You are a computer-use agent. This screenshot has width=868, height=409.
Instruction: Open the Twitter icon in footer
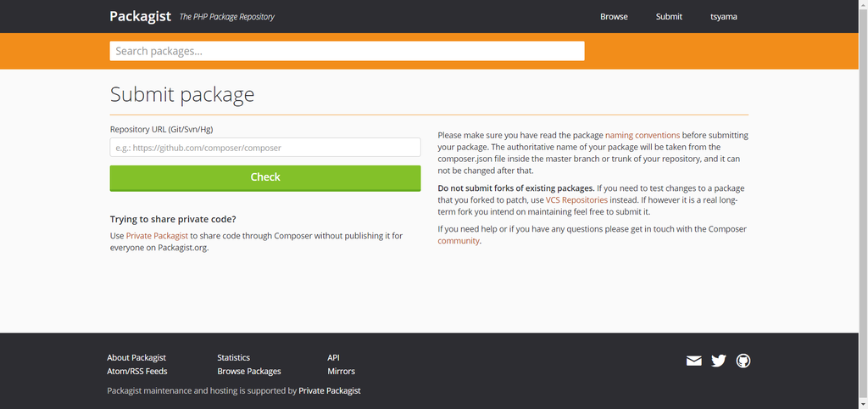(x=719, y=361)
